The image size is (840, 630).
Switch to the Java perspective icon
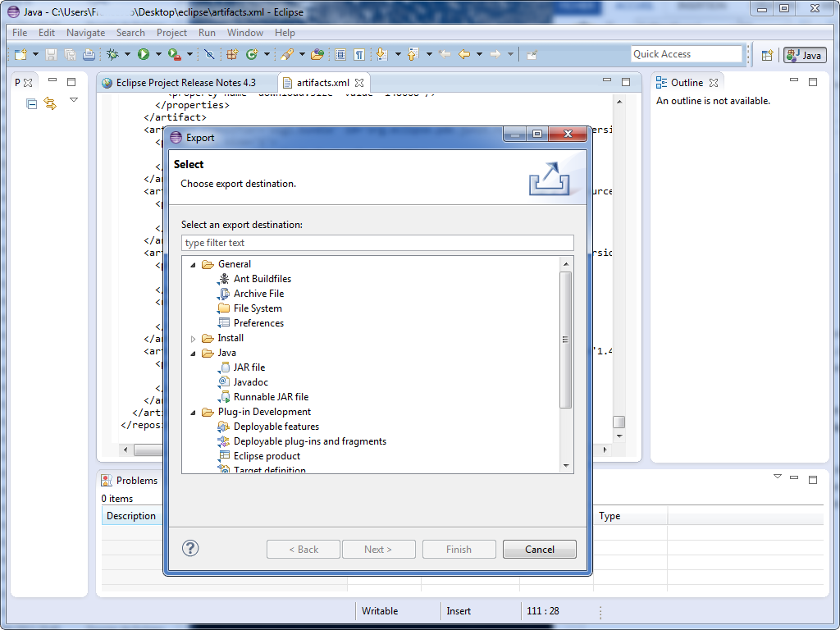pos(805,55)
